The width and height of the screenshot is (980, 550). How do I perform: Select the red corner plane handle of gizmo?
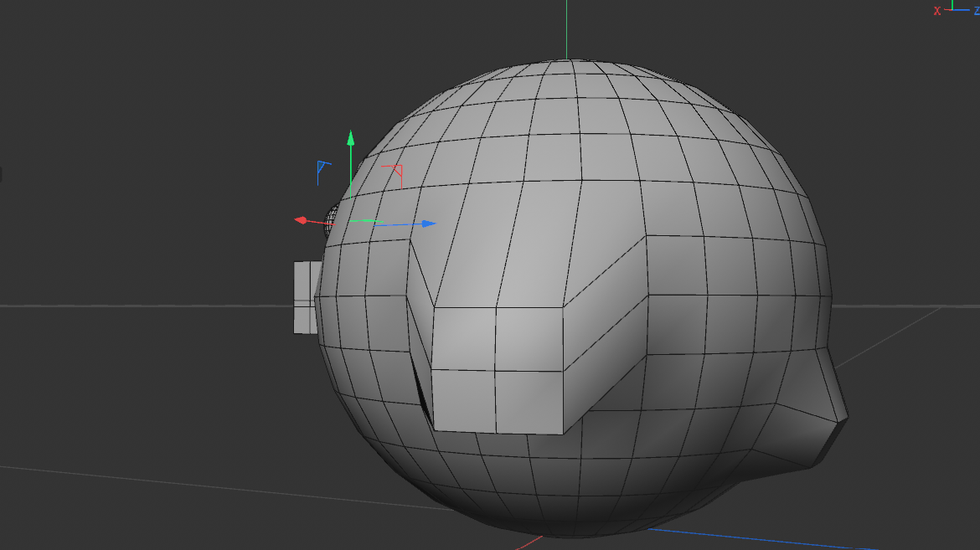(395, 172)
